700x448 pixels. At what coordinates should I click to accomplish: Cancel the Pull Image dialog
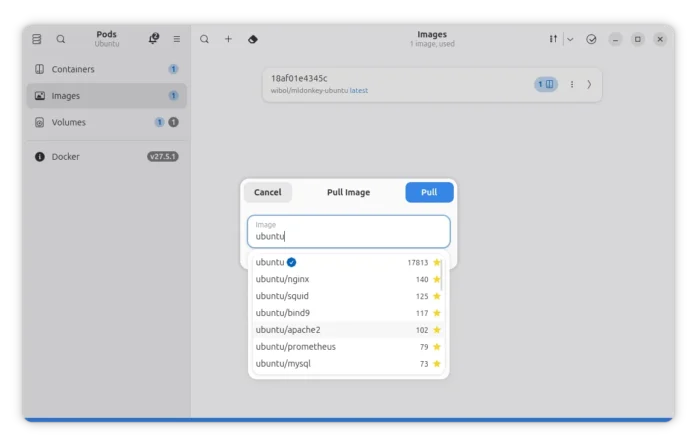coord(268,192)
